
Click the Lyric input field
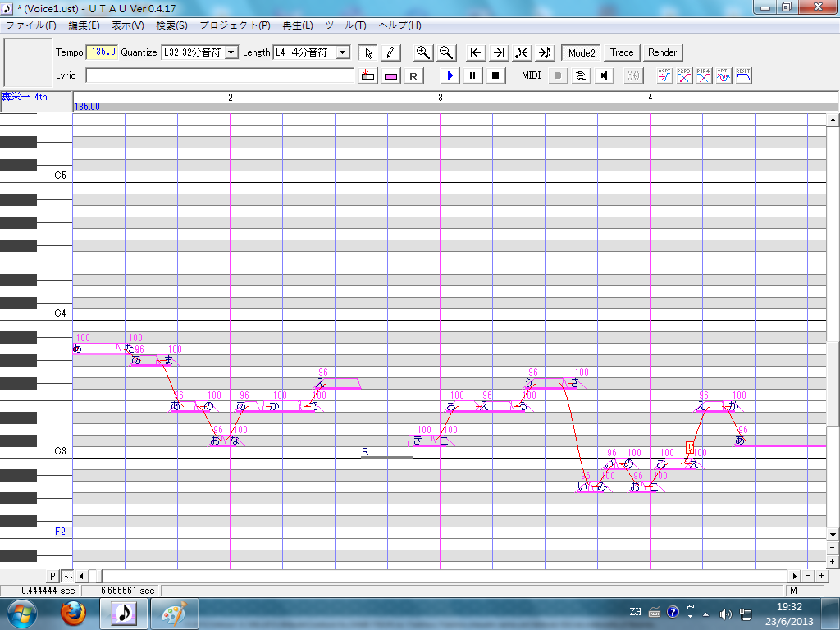(220, 75)
